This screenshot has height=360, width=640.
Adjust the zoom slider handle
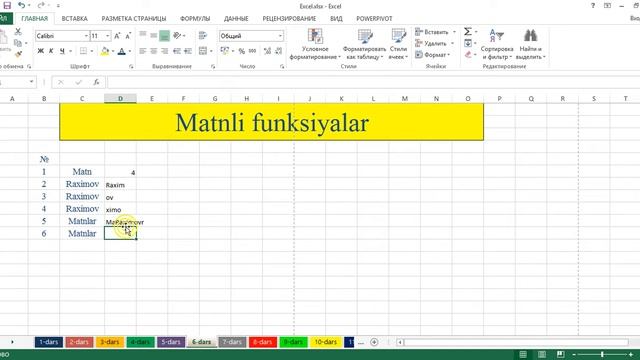click(602, 355)
